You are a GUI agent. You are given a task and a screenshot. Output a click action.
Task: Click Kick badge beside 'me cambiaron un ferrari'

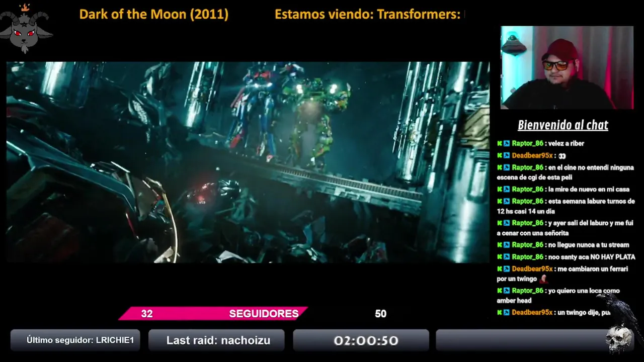500,269
